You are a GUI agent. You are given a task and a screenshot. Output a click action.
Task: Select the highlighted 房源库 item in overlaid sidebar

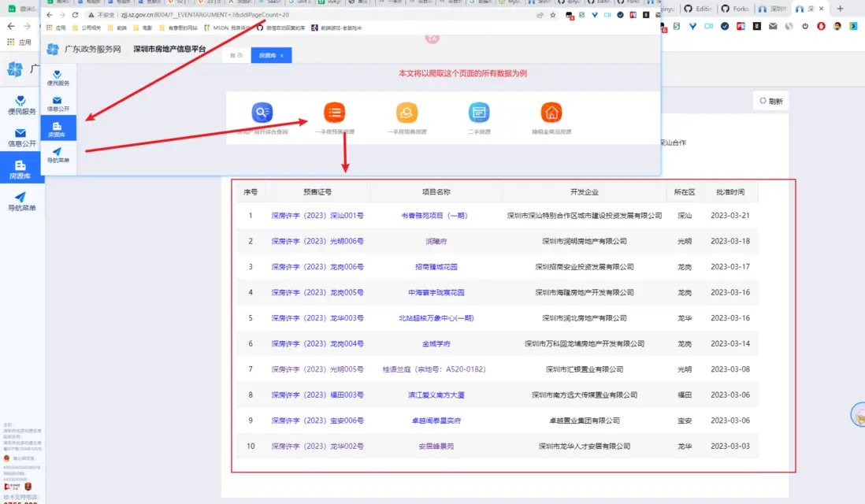[58, 129]
